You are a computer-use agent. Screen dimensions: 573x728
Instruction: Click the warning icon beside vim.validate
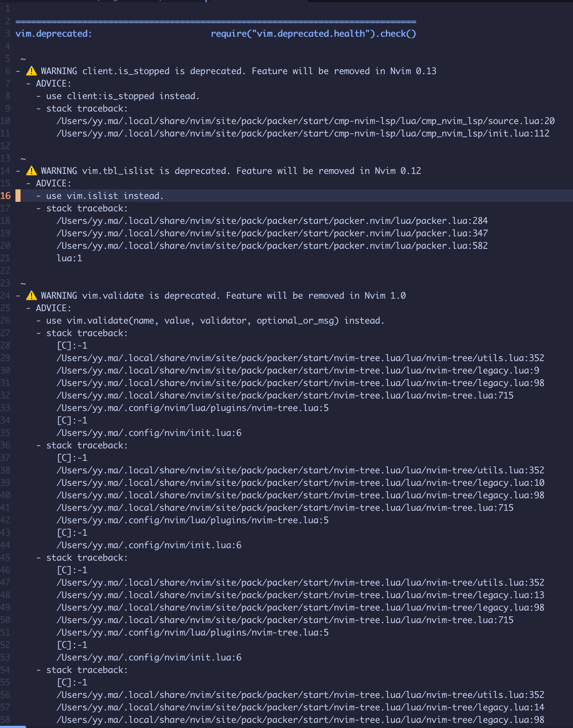click(x=31, y=296)
